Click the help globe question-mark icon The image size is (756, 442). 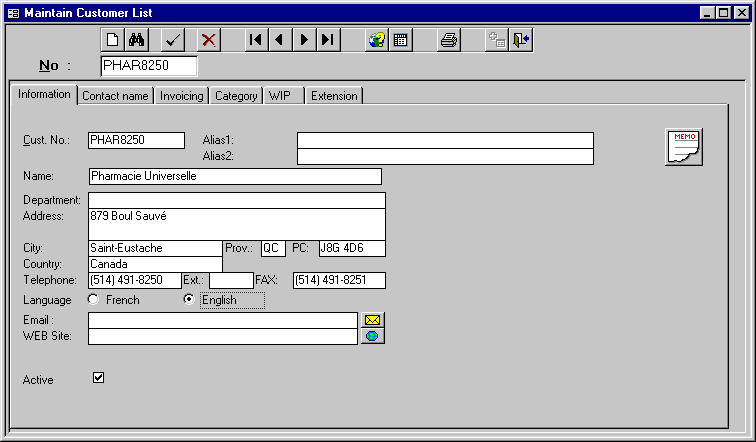tap(376, 40)
